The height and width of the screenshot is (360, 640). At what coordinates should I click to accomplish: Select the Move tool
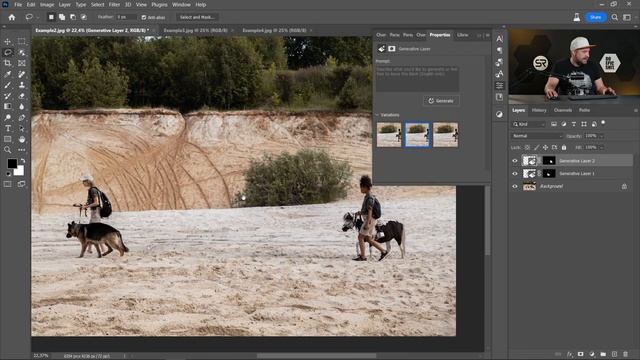[8, 42]
